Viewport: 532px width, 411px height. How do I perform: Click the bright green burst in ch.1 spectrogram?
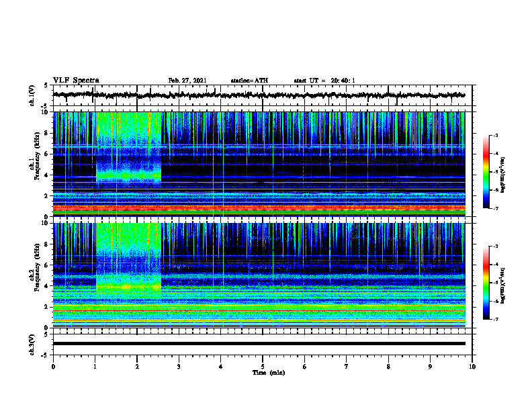(128, 147)
